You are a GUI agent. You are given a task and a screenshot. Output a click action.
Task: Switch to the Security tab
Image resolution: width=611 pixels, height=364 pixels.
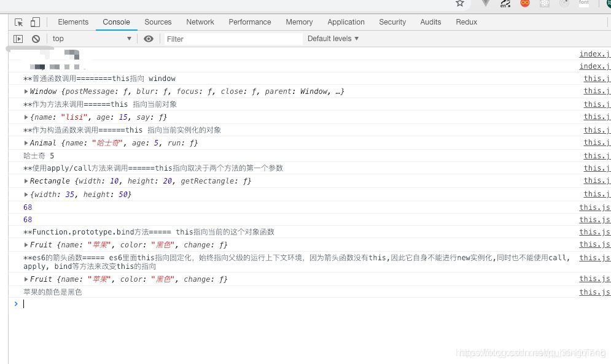click(x=392, y=22)
